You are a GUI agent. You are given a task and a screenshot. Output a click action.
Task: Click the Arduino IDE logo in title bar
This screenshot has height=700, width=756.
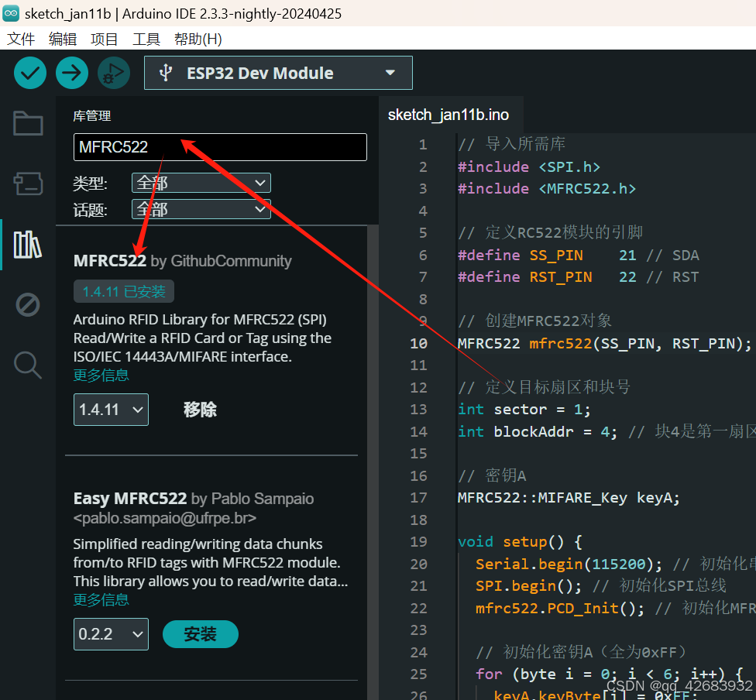coord(11,13)
